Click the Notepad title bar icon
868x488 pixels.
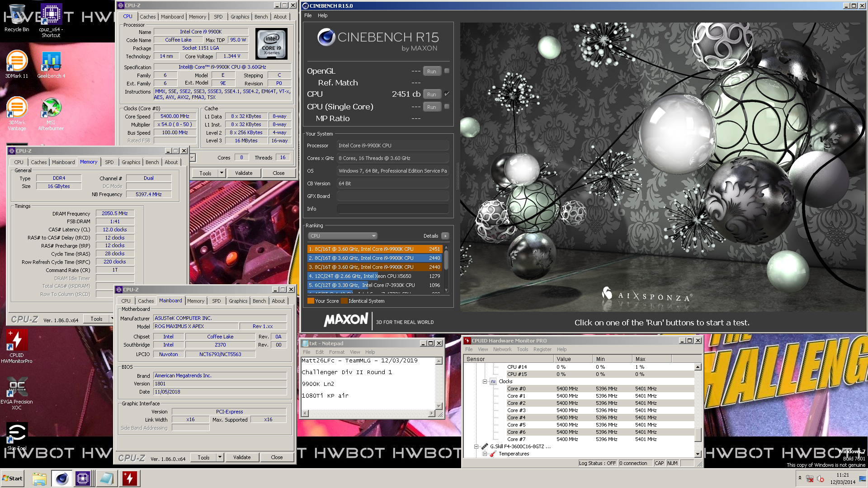[305, 343]
